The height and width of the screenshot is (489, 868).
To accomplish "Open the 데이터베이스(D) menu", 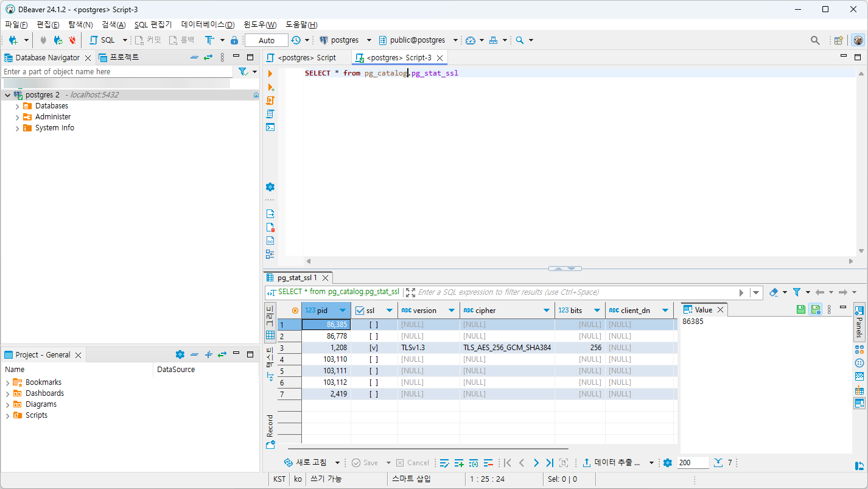I will [x=208, y=25].
